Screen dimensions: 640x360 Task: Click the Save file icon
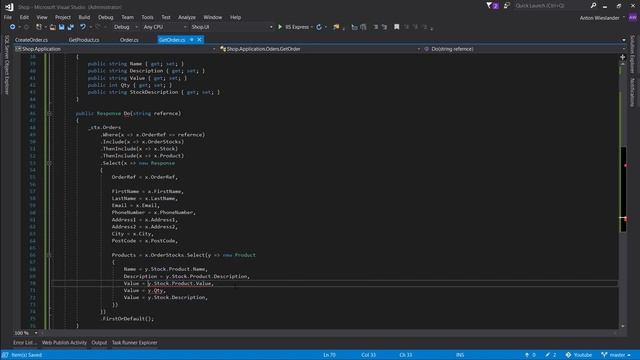click(x=61, y=27)
